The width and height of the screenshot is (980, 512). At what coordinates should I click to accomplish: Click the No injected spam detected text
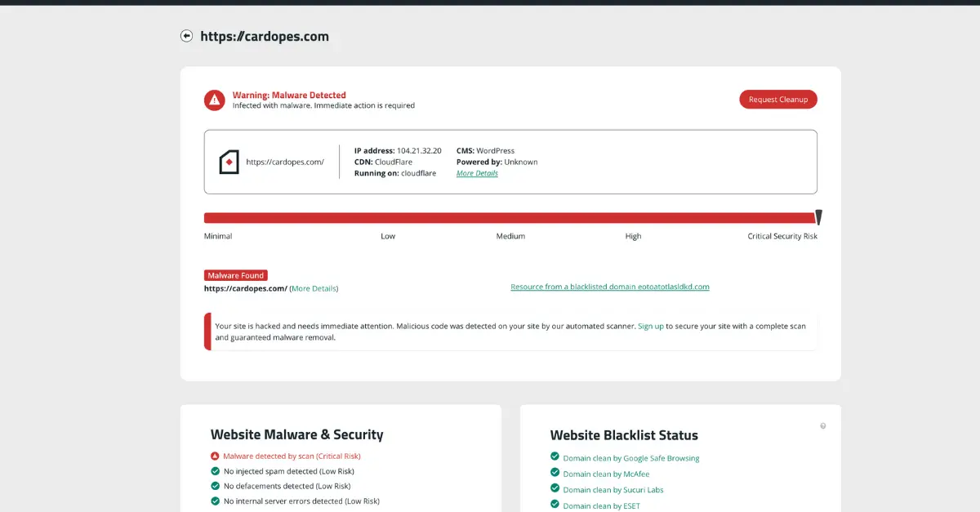(289, 471)
